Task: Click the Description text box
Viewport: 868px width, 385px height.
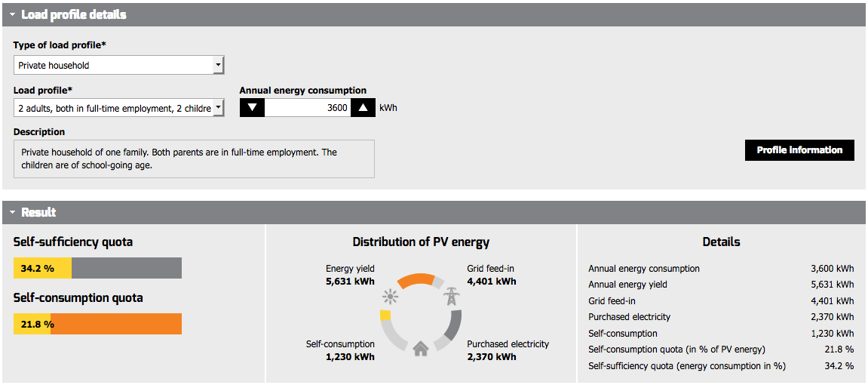Action: [194, 159]
